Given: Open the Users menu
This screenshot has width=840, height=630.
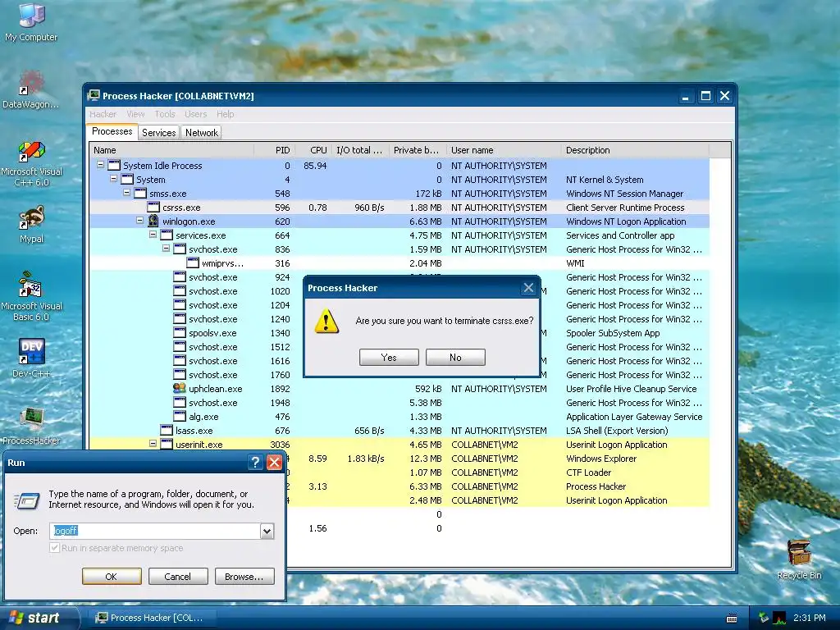Looking at the screenshot, I should coord(195,114).
